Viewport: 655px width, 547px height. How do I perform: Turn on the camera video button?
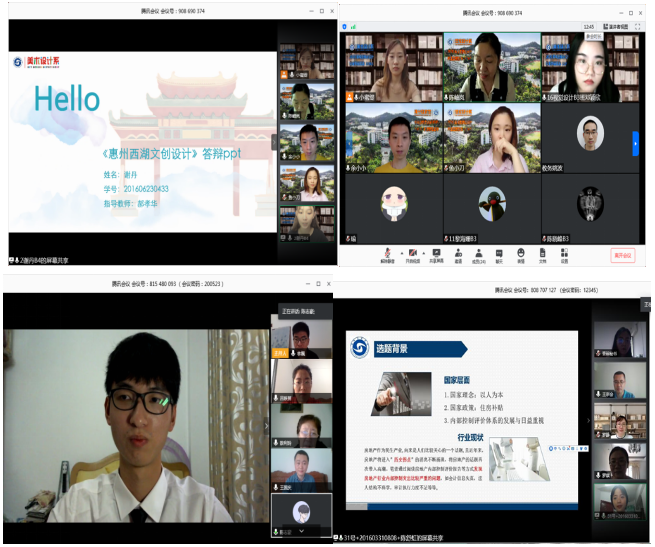coord(411,253)
